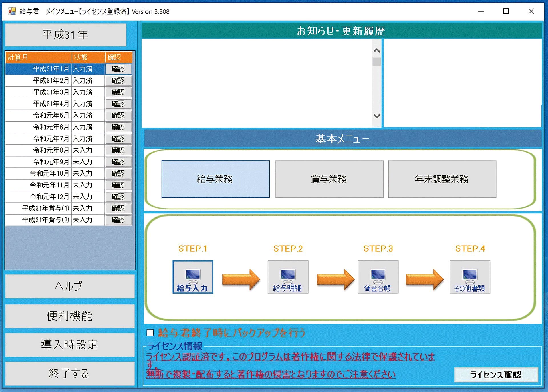Open the その他書類 STEP.4 icon
This screenshot has width=548, height=392.
point(470,277)
